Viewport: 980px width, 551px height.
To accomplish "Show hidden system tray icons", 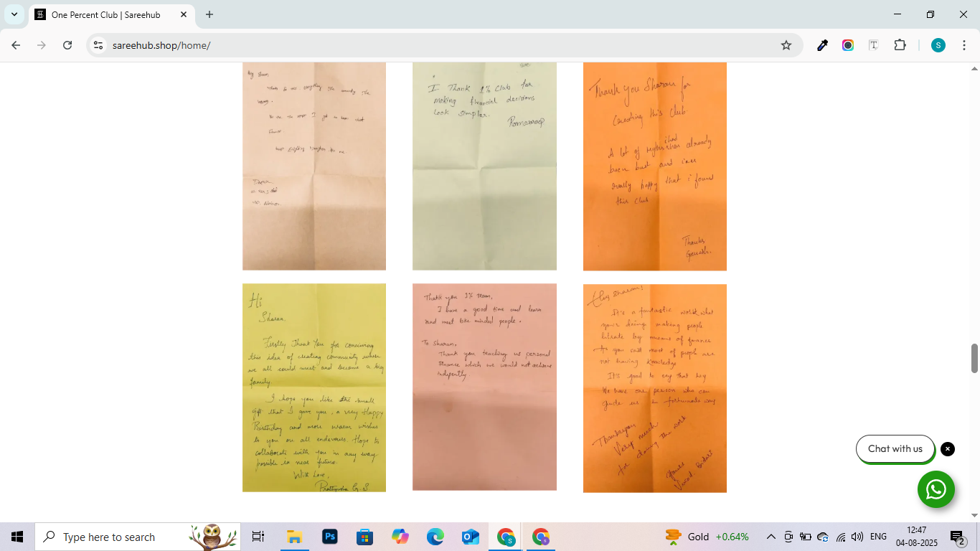I will point(771,537).
